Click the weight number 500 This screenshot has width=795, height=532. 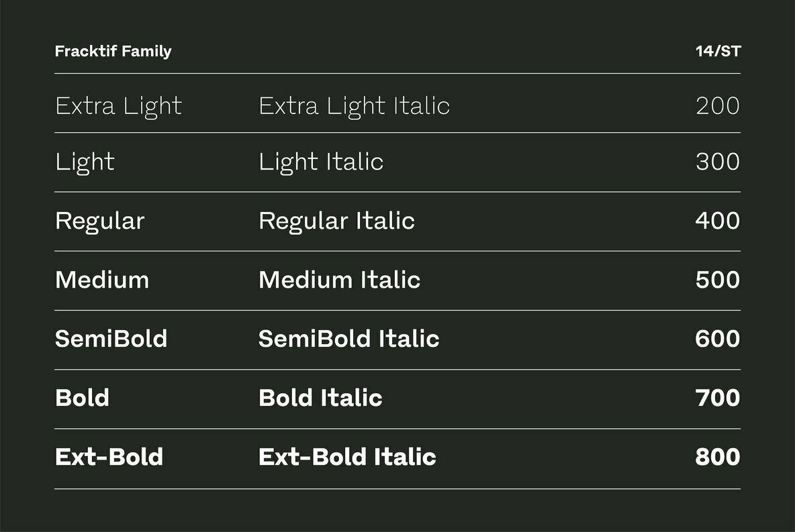(718, 280)
